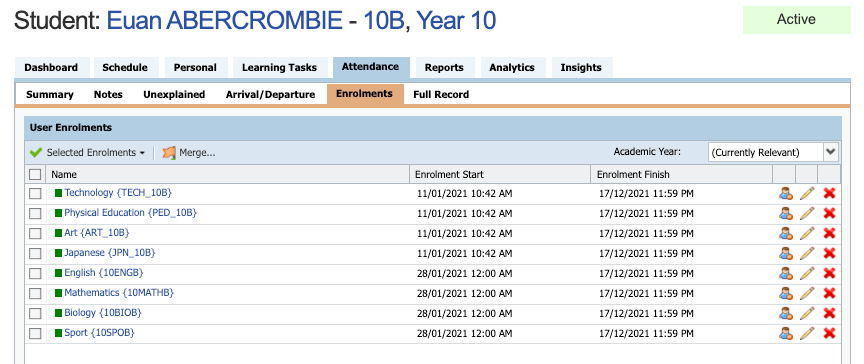
Task: Open the Analytics tab
Action: (512, 68)
